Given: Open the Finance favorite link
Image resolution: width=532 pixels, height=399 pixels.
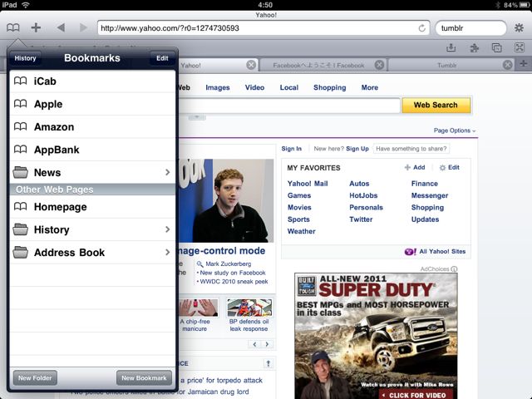Looking at the screenshot, I should 425,184.
